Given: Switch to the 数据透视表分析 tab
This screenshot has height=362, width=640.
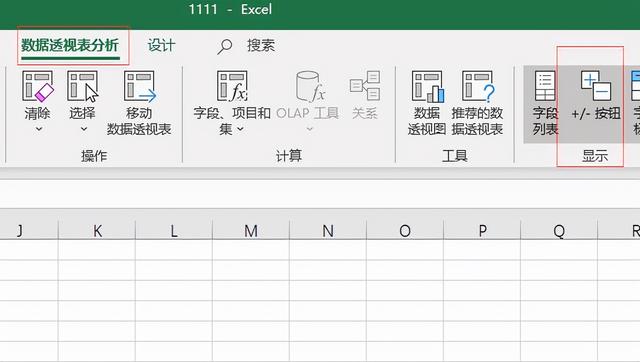Looking at the screenshot, I should coord(70,45).
